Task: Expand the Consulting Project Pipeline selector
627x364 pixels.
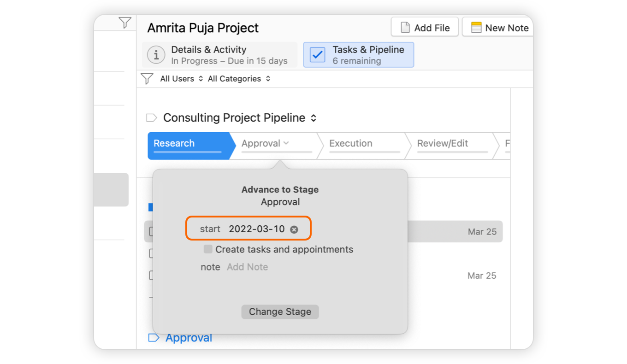Action: click(x=313, y=118)
